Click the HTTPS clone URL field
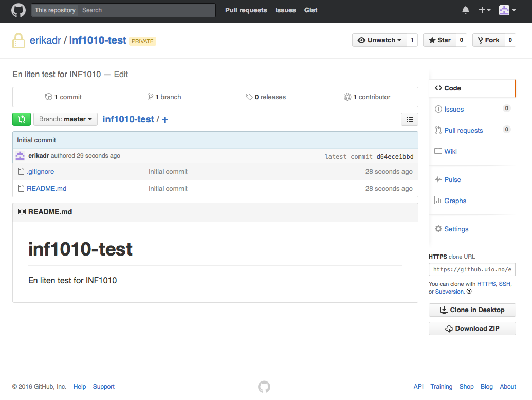 pyautogui.click(x=472, y=269)
